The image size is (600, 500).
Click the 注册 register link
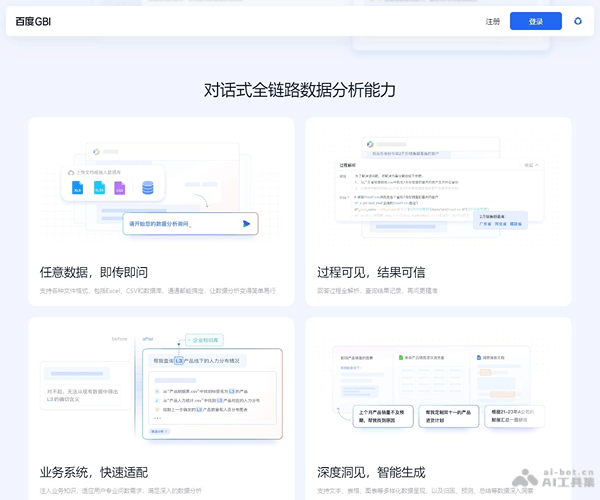click(493, 21)
